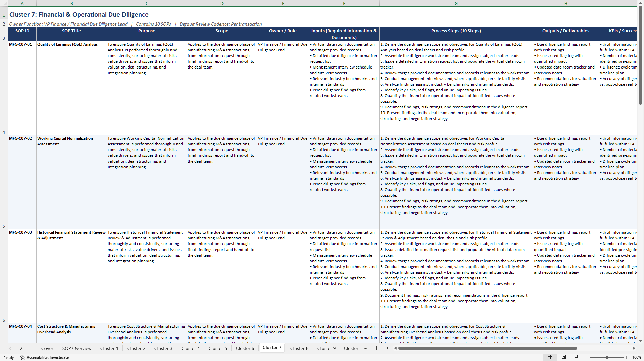Switch to the Cluster 2 sheet tab
This screenshot has width=644, height=361.
[136, 348]
